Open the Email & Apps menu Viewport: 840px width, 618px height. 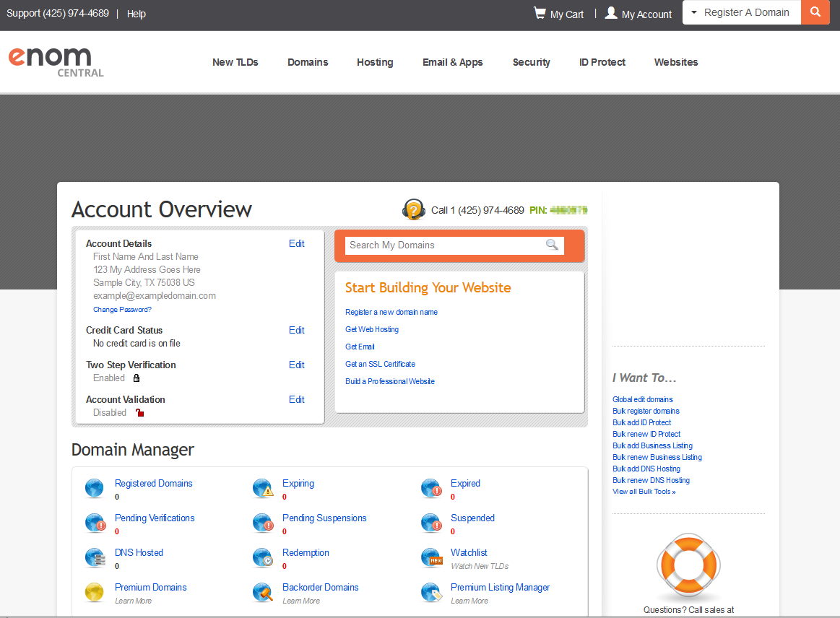tap(453, 62)
